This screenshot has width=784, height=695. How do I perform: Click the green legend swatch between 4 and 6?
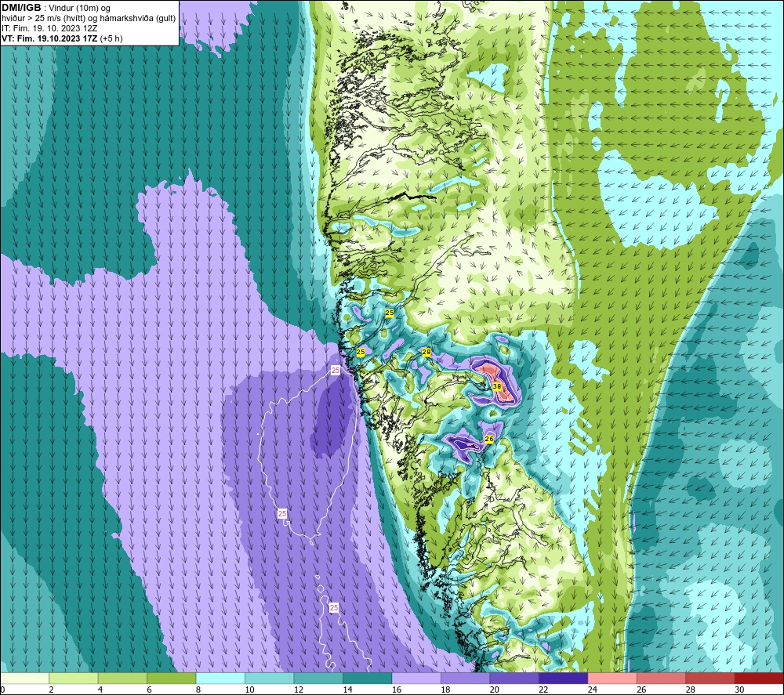122,678
